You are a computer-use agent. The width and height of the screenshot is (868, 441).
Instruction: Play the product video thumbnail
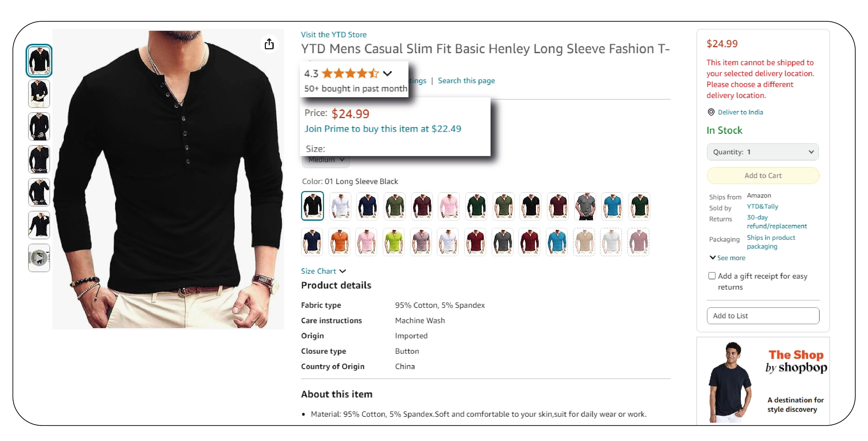point(39,258)
